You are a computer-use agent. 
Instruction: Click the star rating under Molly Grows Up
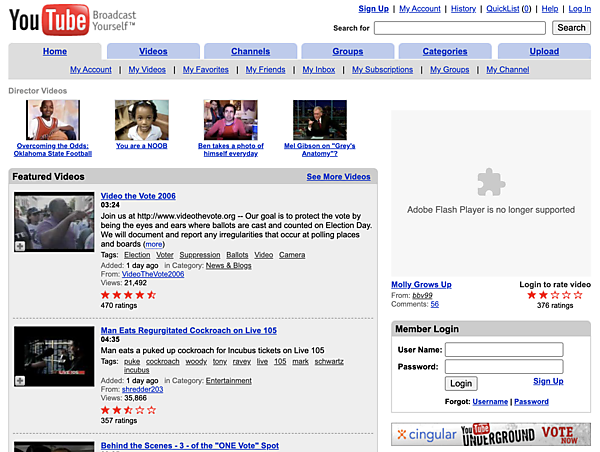point(541,295)
